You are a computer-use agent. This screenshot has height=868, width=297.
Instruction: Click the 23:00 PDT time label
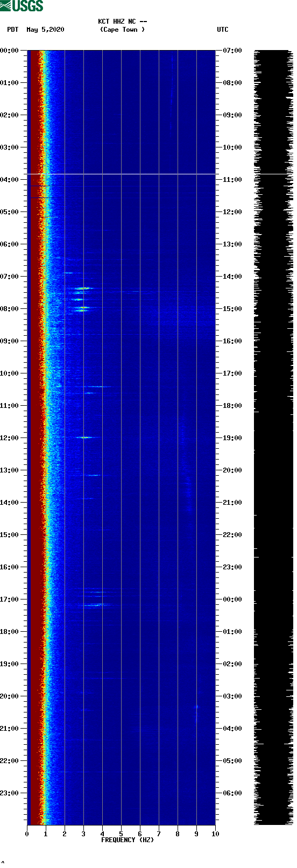click(x=10, y=793)
